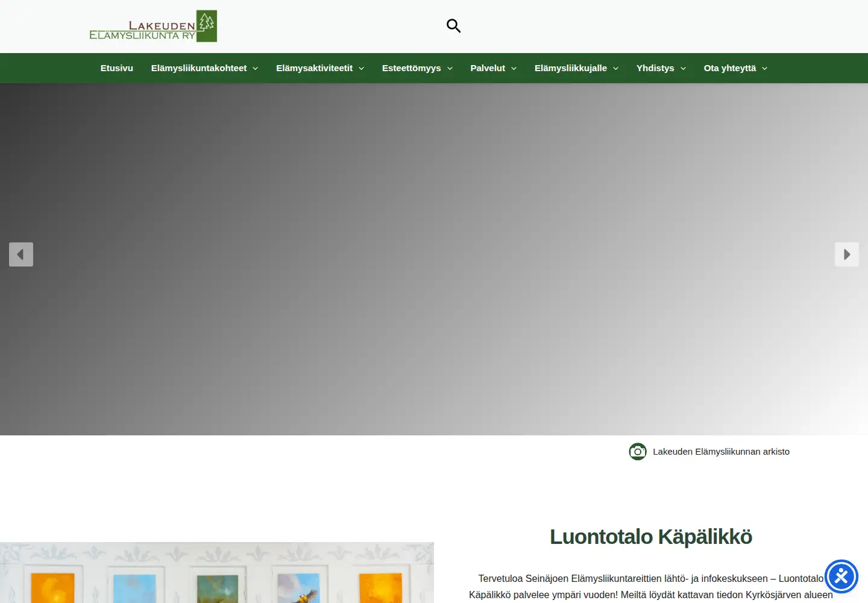Expand the Esteettömyys submenu chevron
The height and width of the screenshot is (603, 868).
click(450, 69)
